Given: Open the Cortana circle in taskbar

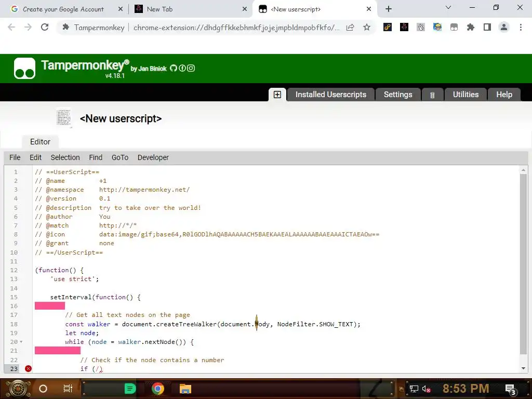Looking at the screenshot, I should [x=43, y=389].
